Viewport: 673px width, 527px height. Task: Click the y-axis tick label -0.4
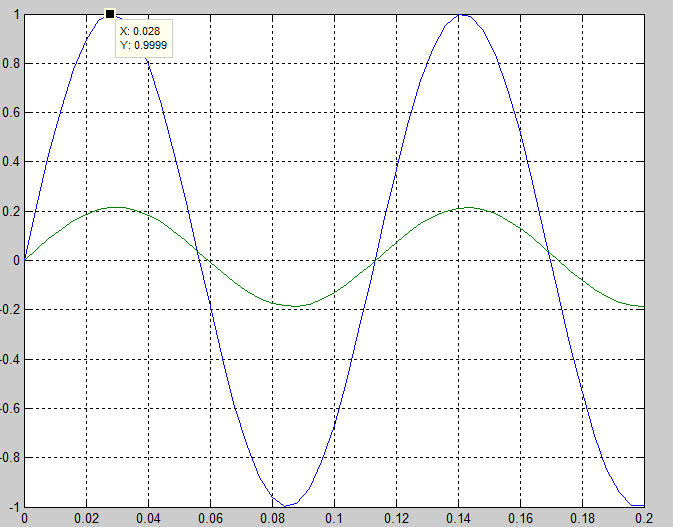tap(10, 359)
